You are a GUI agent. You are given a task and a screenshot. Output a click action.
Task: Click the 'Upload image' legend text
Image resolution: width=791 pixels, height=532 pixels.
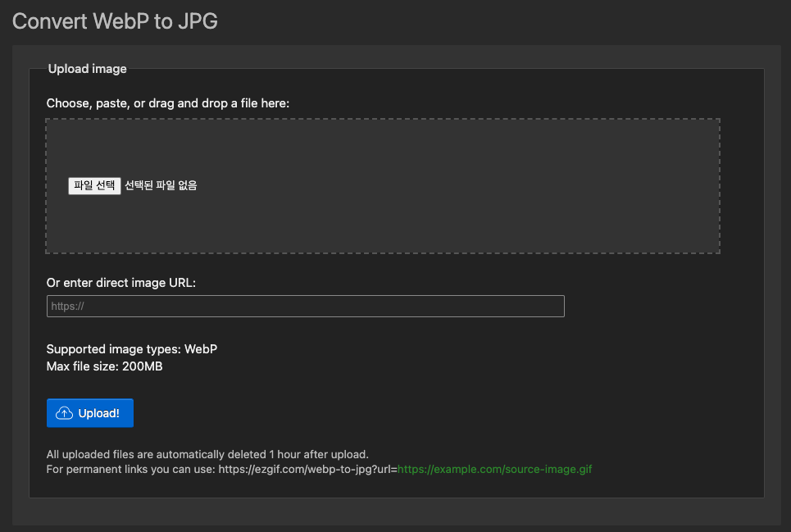coord(87,69)
